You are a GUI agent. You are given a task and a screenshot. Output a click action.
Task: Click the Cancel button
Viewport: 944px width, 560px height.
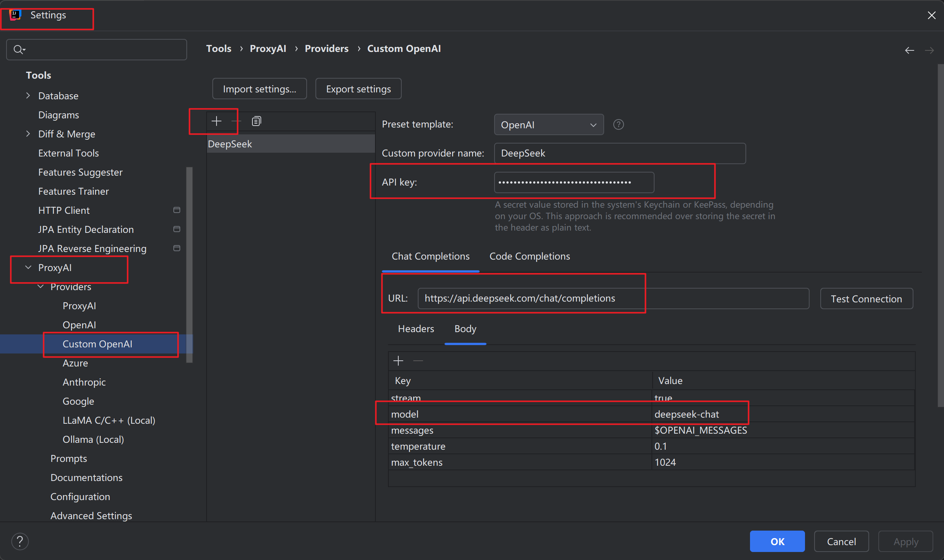tap(841, 542)
